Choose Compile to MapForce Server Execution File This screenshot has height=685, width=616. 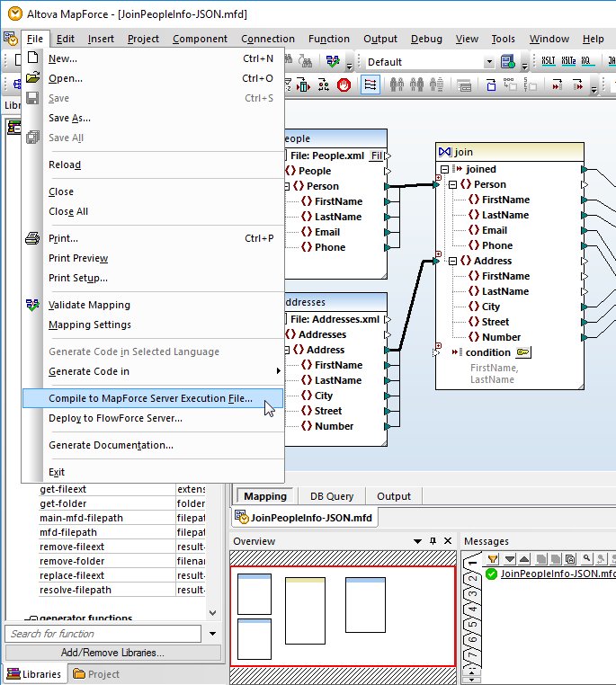(150, 398)
